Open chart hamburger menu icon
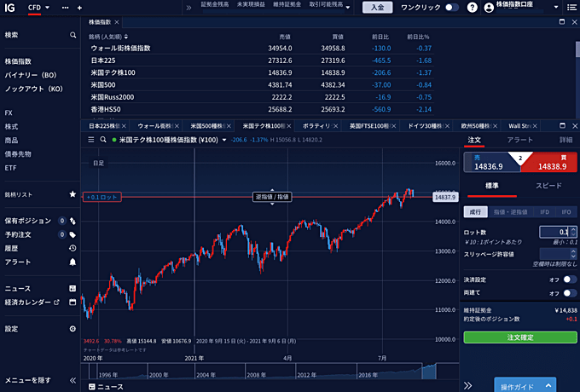Viewport: 580px width, 392px height. click(x=91, y=140)
